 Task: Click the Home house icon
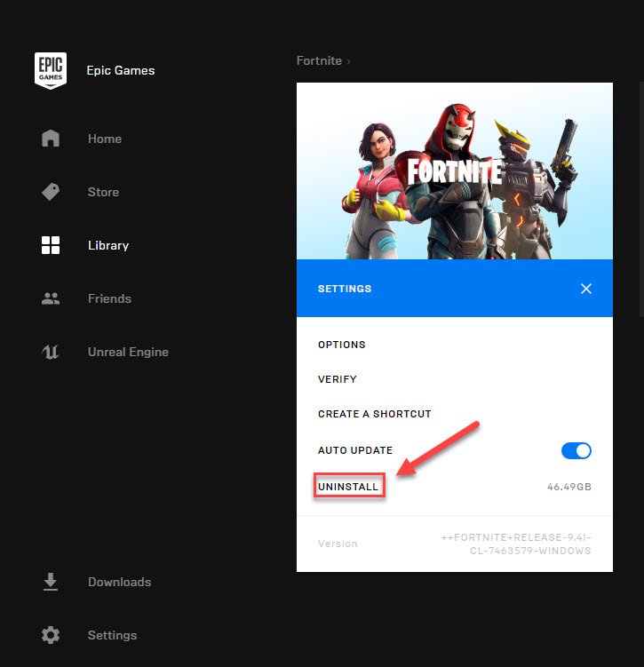point(51,139)
